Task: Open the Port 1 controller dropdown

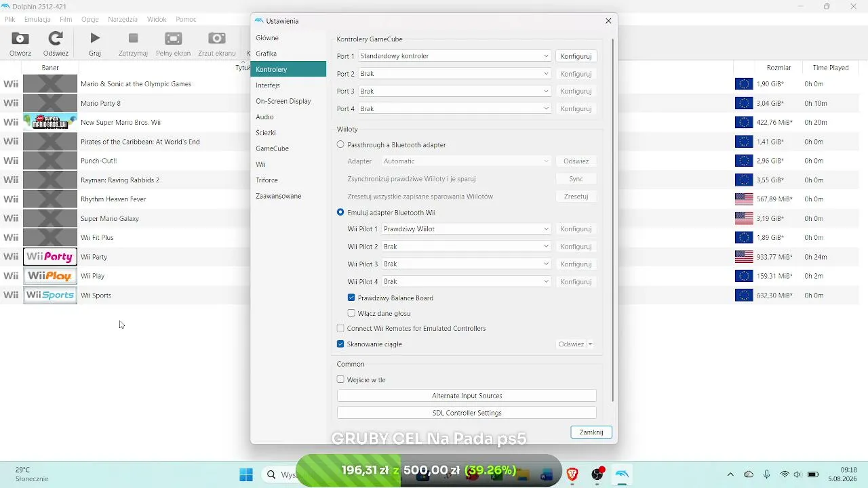Action: pyautogui.click(x=454, y=56)
